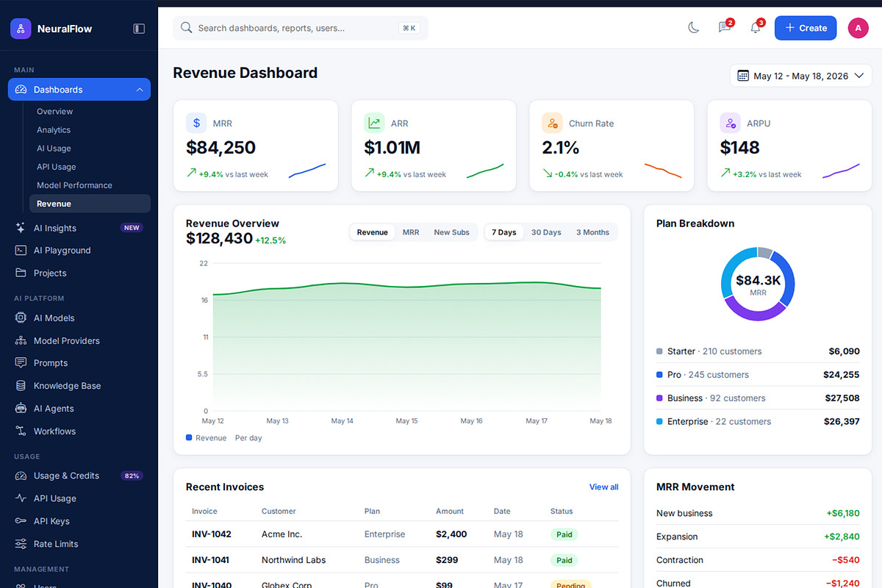882x588 pixels.
Task: Click the ARPU user icon
Action: click(x=730, y=123)
